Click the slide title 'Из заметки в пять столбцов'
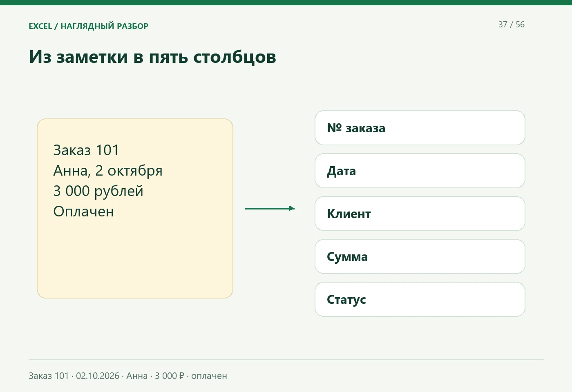Viewport: 572px width, 392px height. click(152, 57)
